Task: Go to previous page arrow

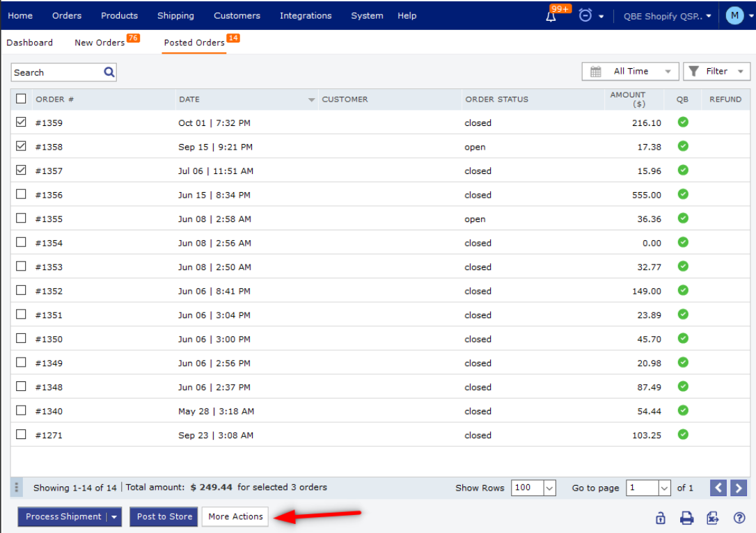Action: point(718,488)
